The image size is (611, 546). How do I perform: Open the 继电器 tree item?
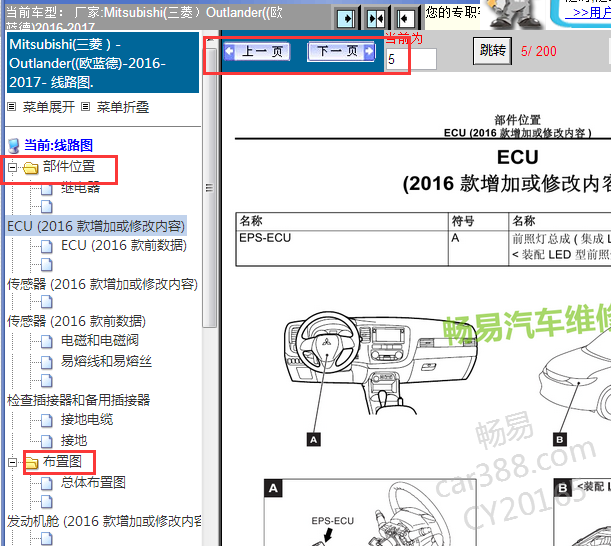81,188
